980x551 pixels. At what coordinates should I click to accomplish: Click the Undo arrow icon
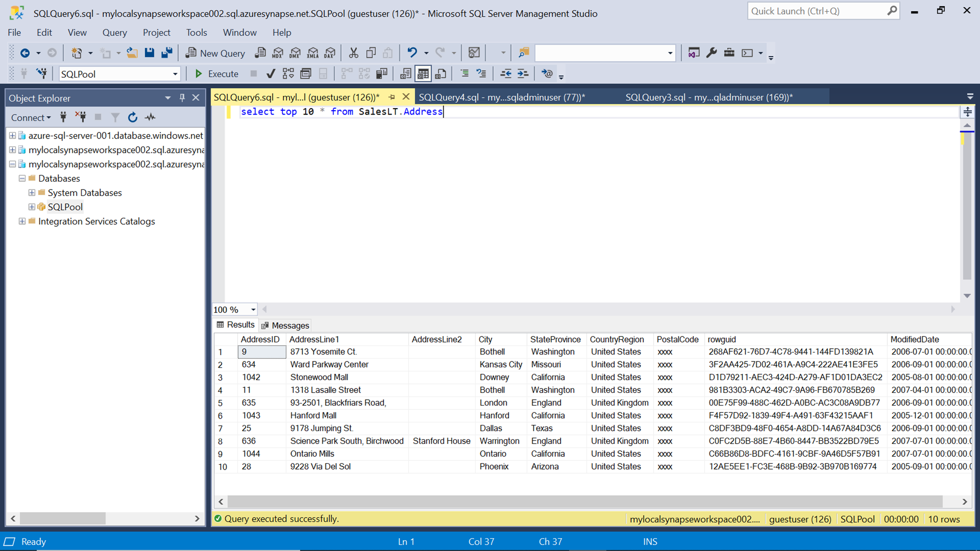412,53
